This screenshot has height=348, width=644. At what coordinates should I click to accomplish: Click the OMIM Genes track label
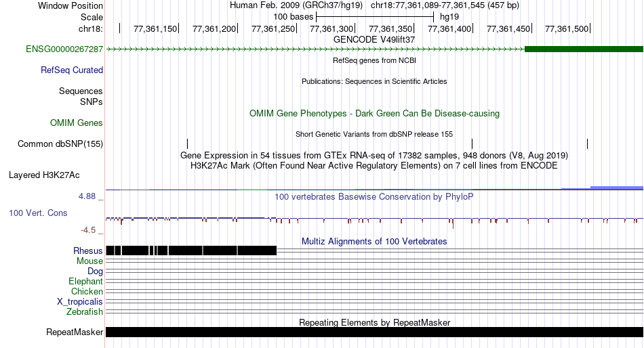pos(77,123)
